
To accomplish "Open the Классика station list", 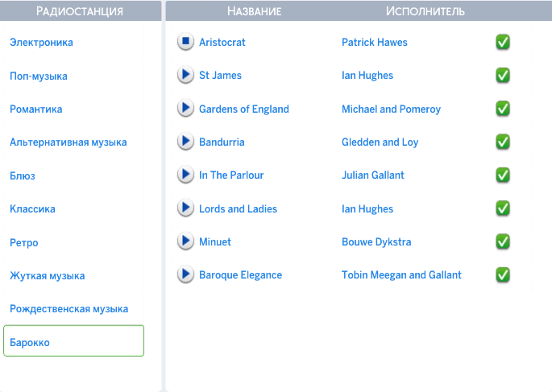I will click(x=32, y=208).
